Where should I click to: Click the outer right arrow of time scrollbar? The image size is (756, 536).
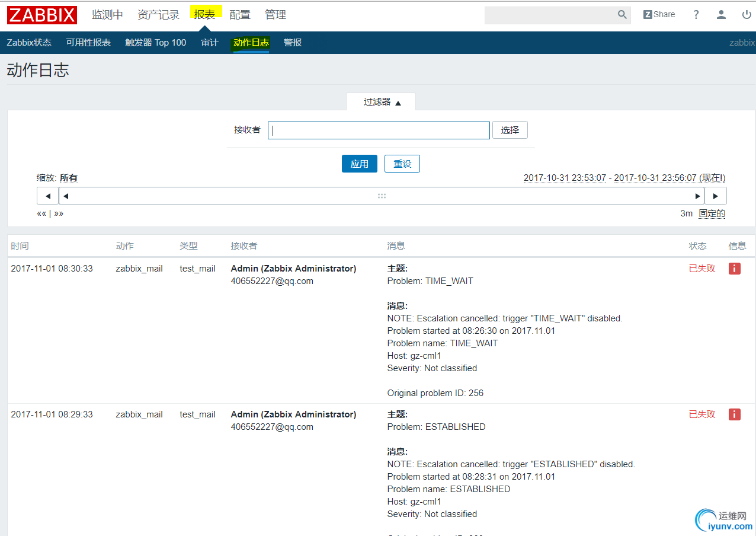point(716,196)
